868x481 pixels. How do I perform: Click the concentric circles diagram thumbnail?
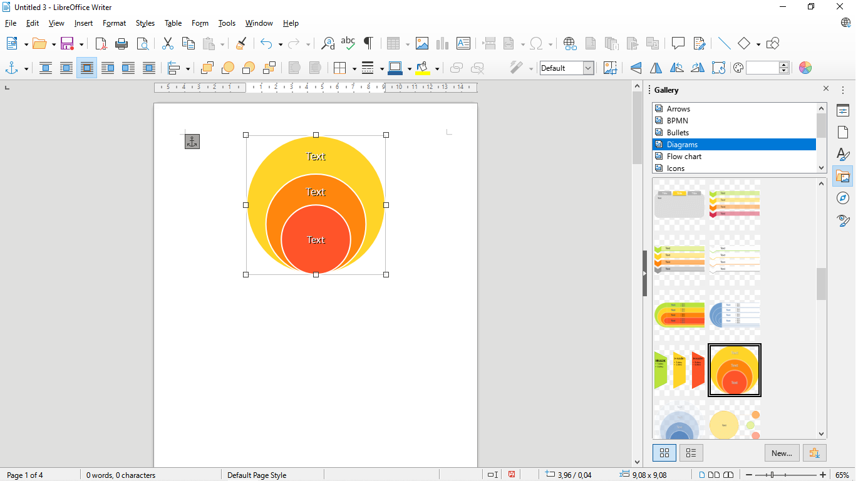click(735, 370)
